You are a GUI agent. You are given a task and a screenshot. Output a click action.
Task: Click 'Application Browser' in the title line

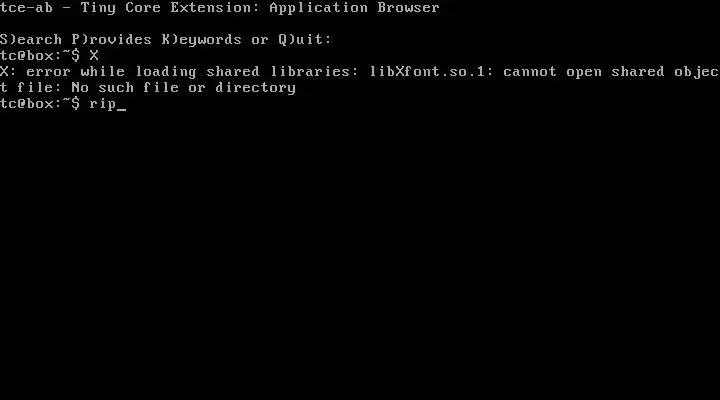click(x=354, y=9)
